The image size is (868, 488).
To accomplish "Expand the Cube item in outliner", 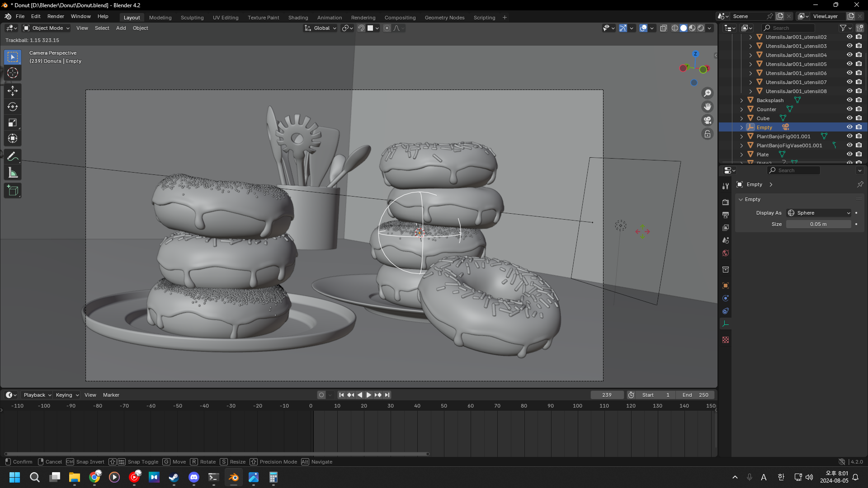I will pyautogui.click(x=741, y=118).
